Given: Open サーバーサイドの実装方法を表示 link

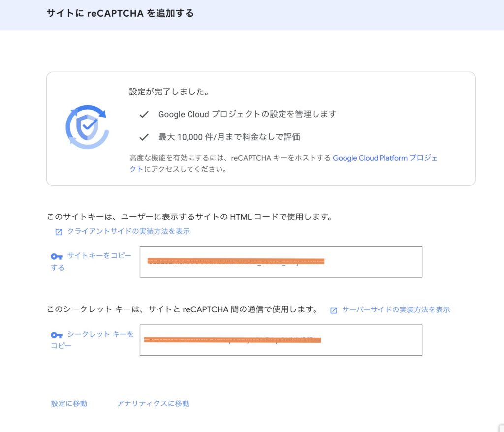Looking at the screenshot, I should click(x=396, y=309).
